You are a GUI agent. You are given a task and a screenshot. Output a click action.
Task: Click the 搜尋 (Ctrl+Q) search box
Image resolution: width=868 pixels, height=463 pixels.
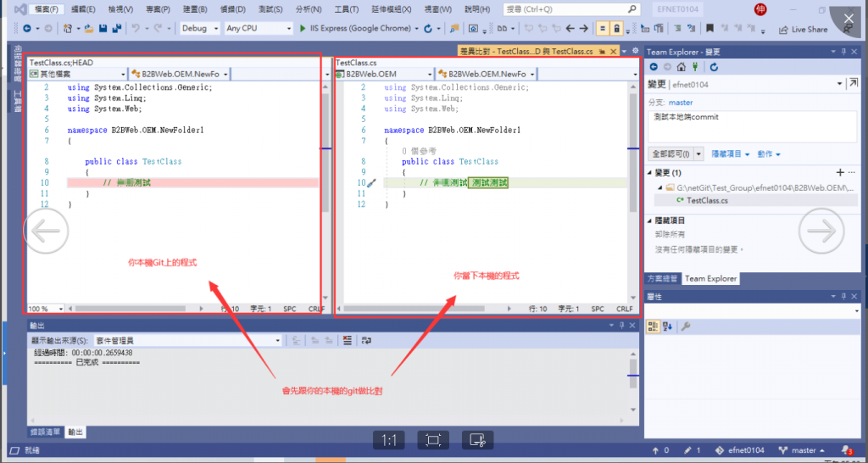[572, 9]
